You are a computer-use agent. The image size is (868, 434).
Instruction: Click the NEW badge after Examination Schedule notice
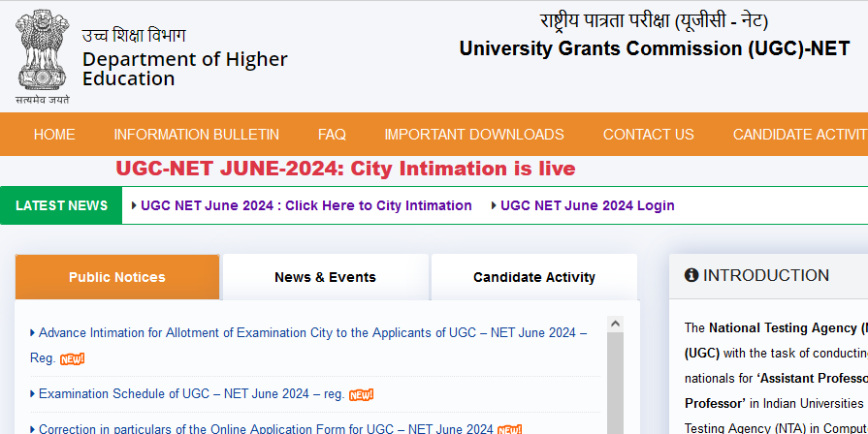coord(362,394)
